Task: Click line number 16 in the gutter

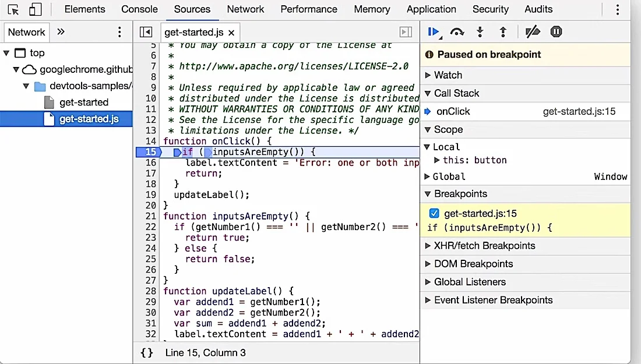Action: click(150, 162)
